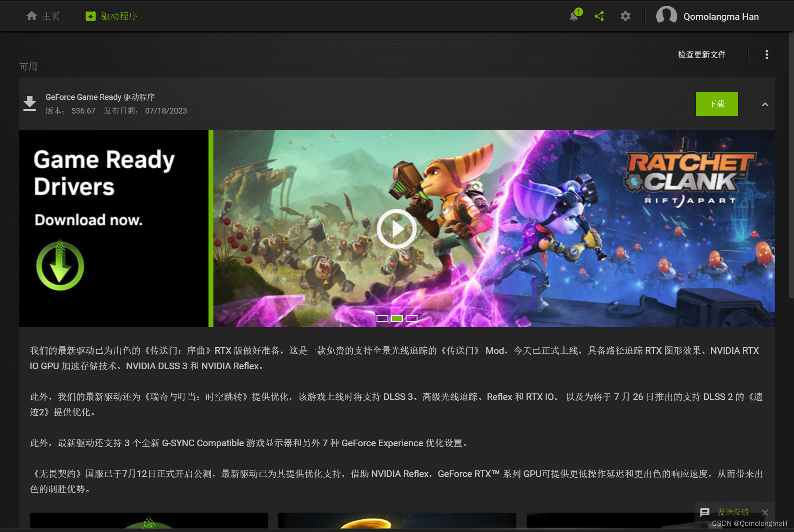Click the share icon in top bar
794x532 pixels.
coord(599,16)
